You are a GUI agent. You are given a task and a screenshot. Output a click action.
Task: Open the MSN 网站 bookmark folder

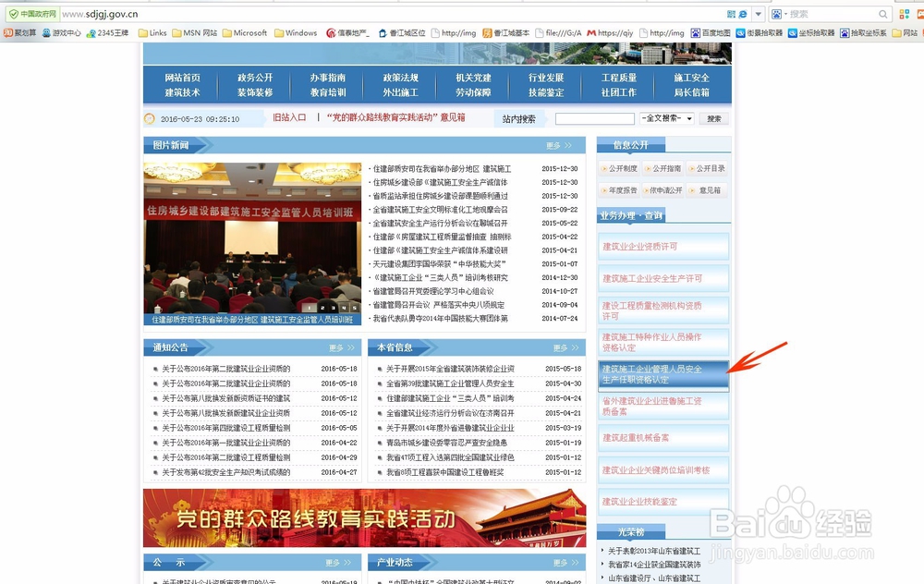194,33
